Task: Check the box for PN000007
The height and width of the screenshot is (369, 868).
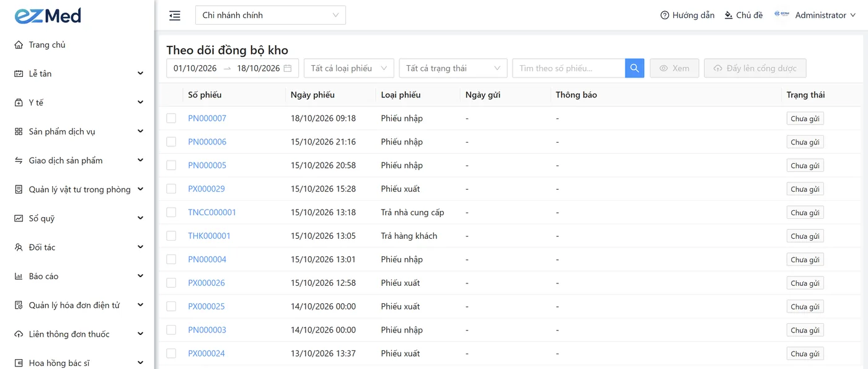Action: click(x=171, y=118)
